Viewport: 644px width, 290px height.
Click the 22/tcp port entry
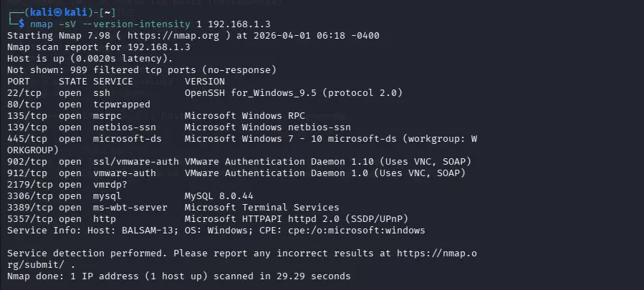(x=24, y=93)
